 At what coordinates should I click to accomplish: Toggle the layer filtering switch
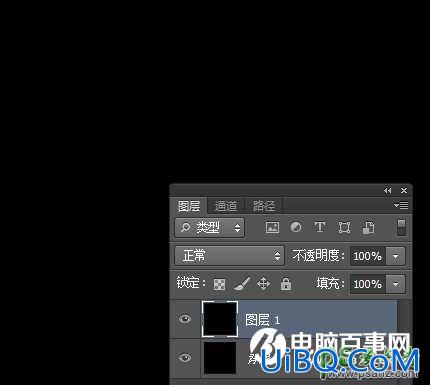401,227
